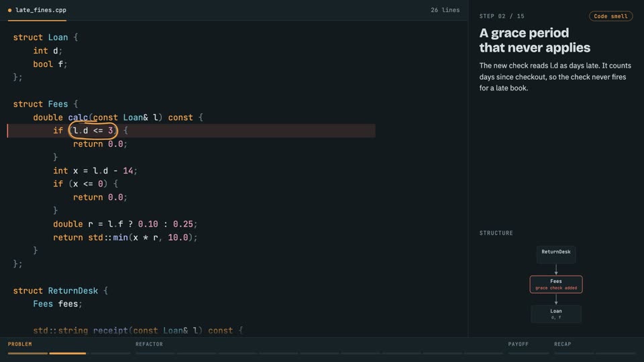Jump to the REFACTOR section
This screenshot has width=644, height=362.
[x=149, y=344]
